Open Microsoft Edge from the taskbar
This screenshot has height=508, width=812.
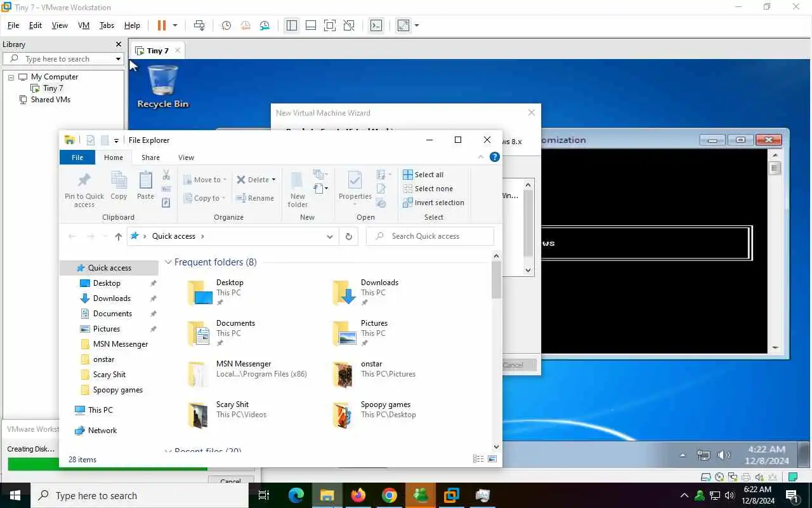(x=296, y=495)
